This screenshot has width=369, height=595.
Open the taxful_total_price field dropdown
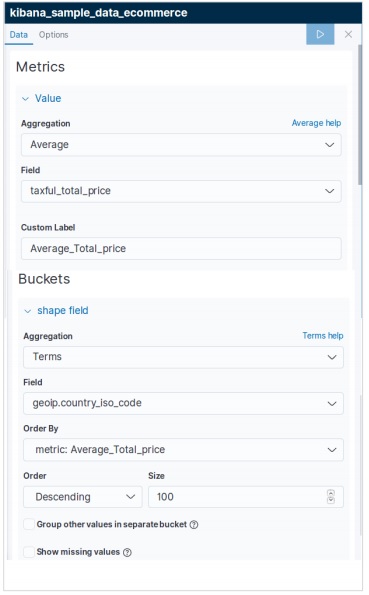[181, 191]
